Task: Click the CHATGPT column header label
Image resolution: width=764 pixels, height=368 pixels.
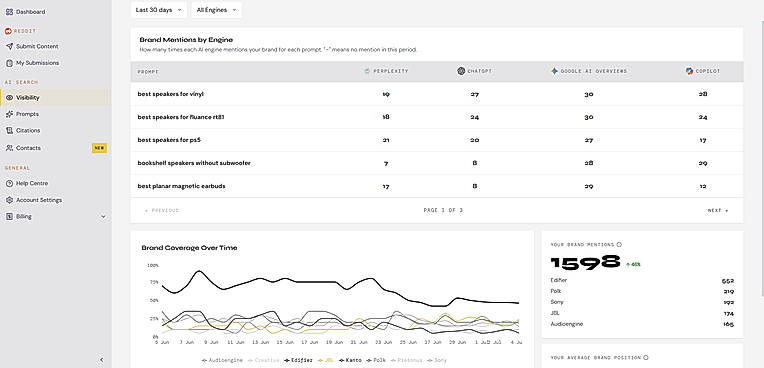Action: [x=479, y=71]
